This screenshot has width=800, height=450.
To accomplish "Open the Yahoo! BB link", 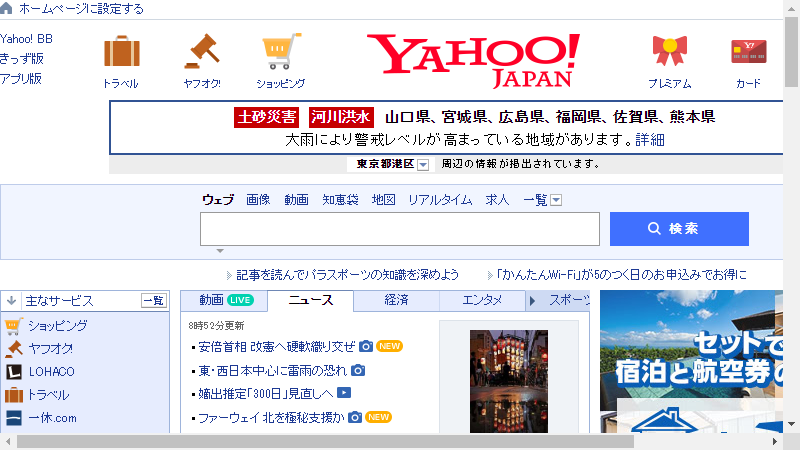I will (x=26, y=39).
